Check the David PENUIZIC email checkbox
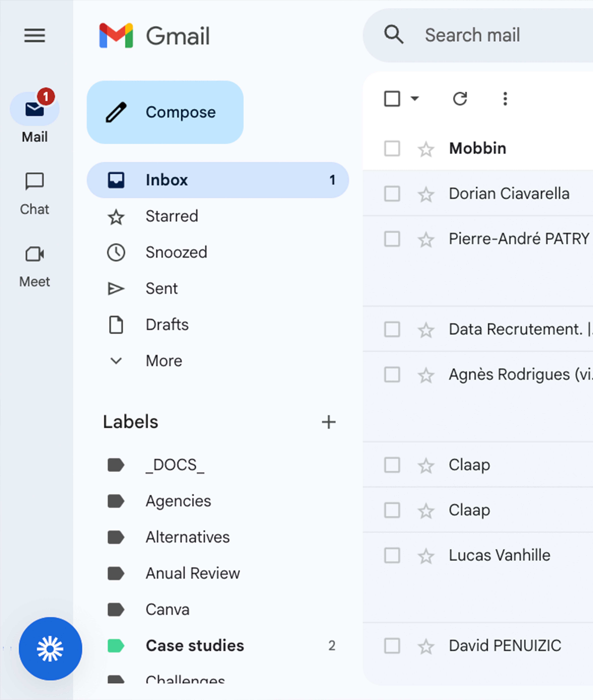 (x=392, y=646)
